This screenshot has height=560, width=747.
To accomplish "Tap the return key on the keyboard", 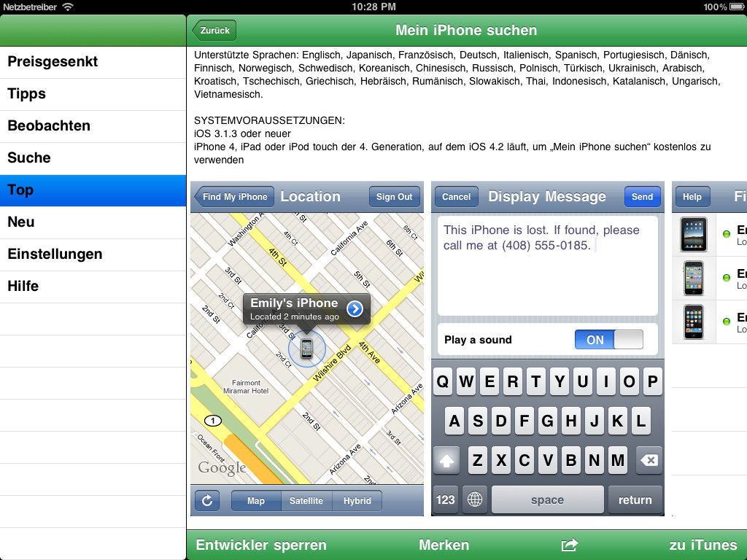I will pos(635,499).
